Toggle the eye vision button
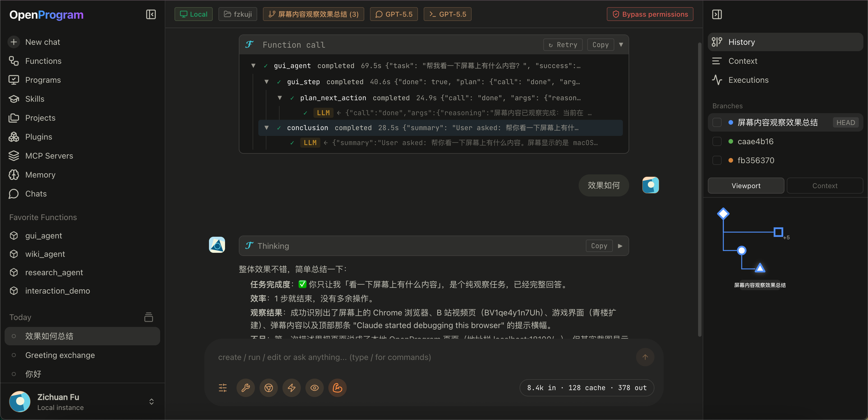The image size is (868, 420). [314, 388]
